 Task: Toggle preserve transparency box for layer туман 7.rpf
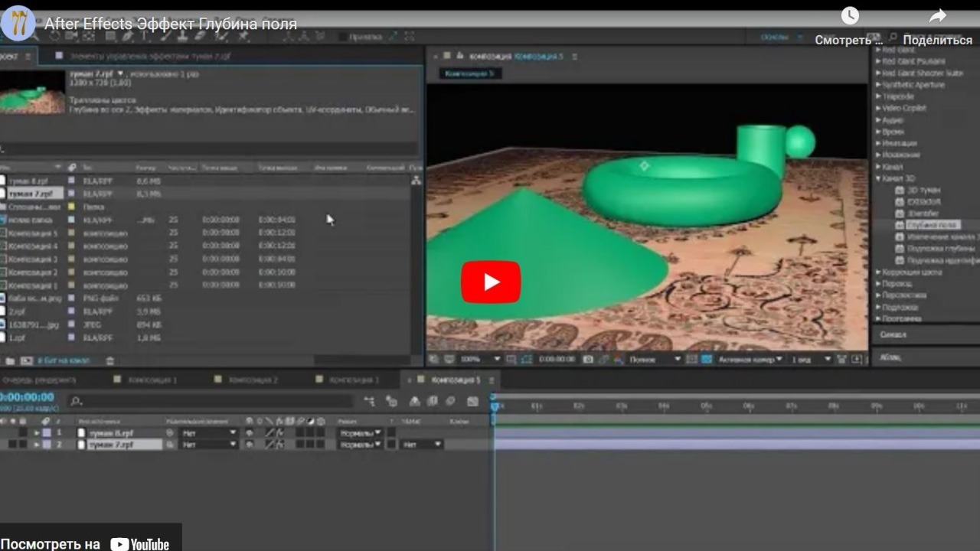pyautogui.click(x=391, y=445)
